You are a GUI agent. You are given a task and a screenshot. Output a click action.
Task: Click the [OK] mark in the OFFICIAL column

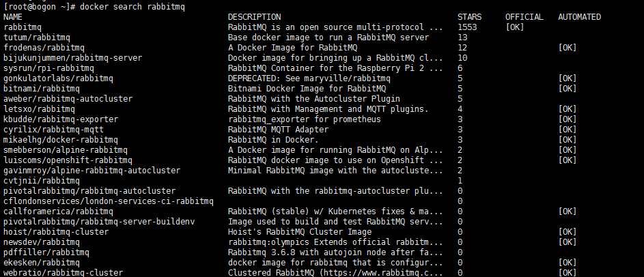pyautogui.click(x=515, y=27)
